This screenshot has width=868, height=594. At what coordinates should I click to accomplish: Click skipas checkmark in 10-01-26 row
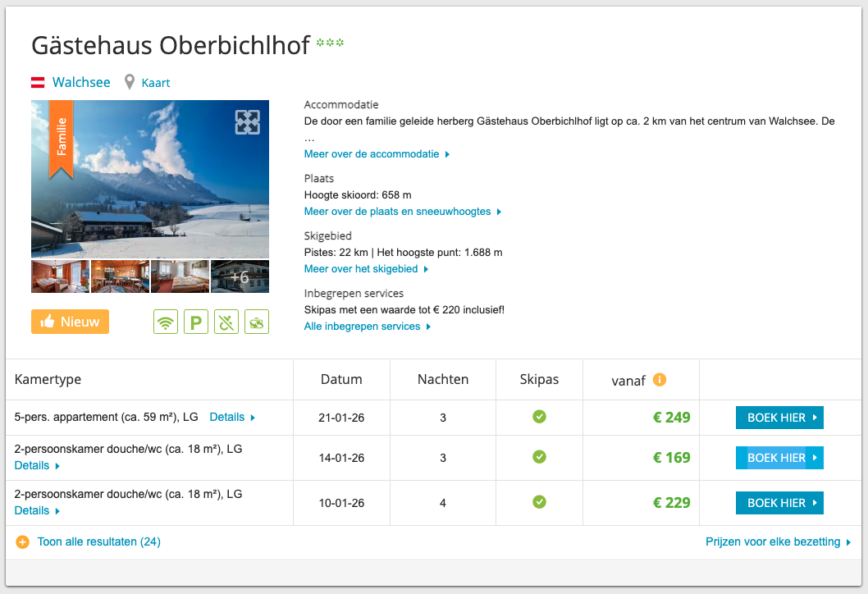(539, 502)
